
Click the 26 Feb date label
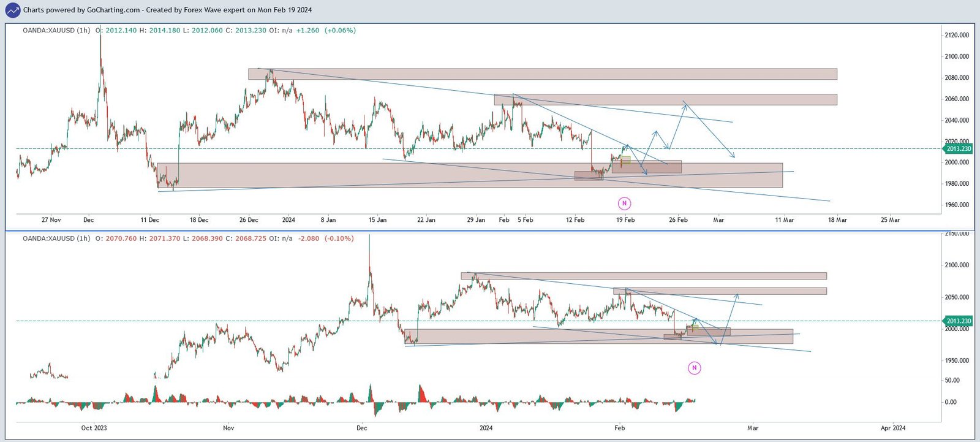[678, 220]
